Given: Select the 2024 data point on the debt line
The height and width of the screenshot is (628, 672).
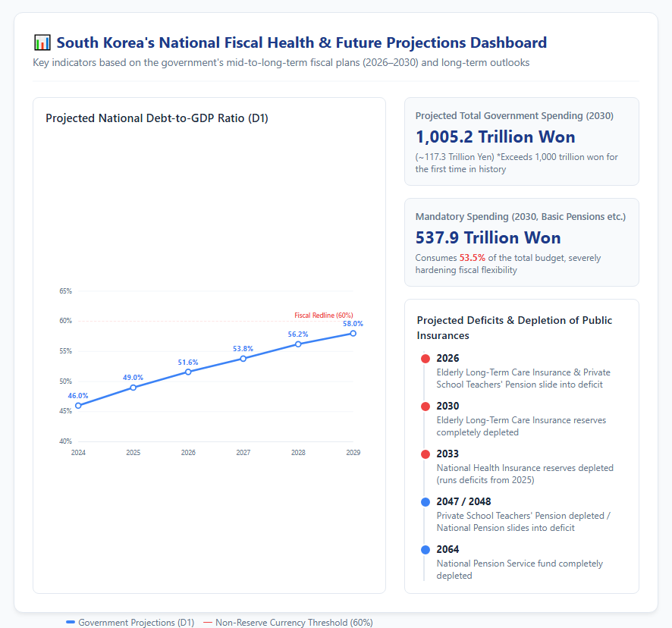Looking at the screenshot, I should click(78, 406).
